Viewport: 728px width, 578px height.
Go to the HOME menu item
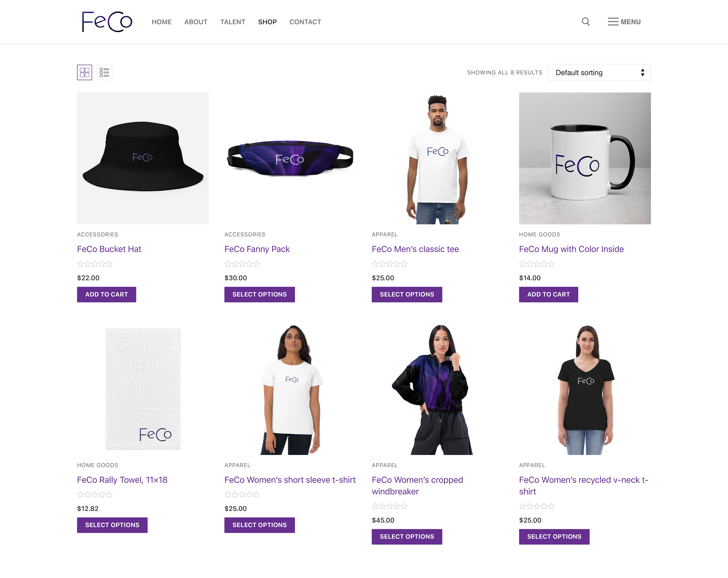click(162, 22)
